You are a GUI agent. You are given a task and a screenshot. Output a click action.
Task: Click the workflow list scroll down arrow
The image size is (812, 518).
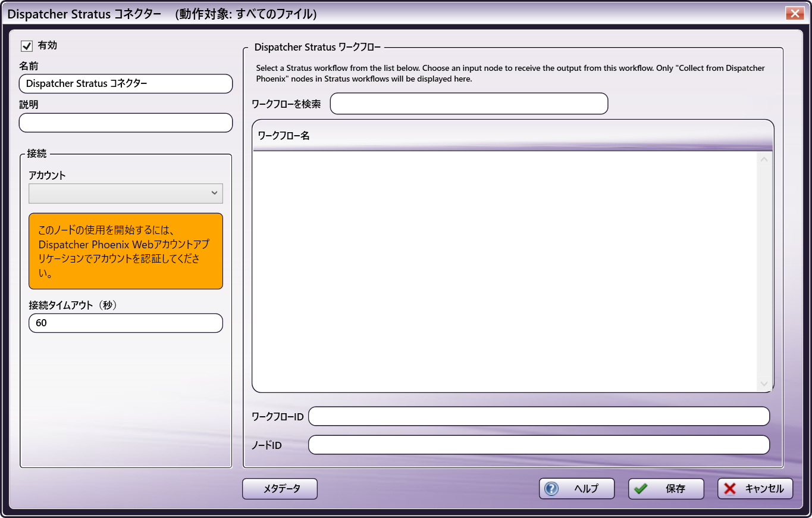click(x=764, y=384)
